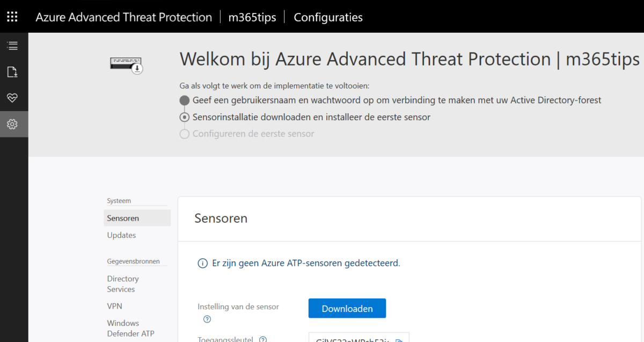644x342 pixels.
Task: Open Directory Services under Gegevensbronnen
Action: 123,283
